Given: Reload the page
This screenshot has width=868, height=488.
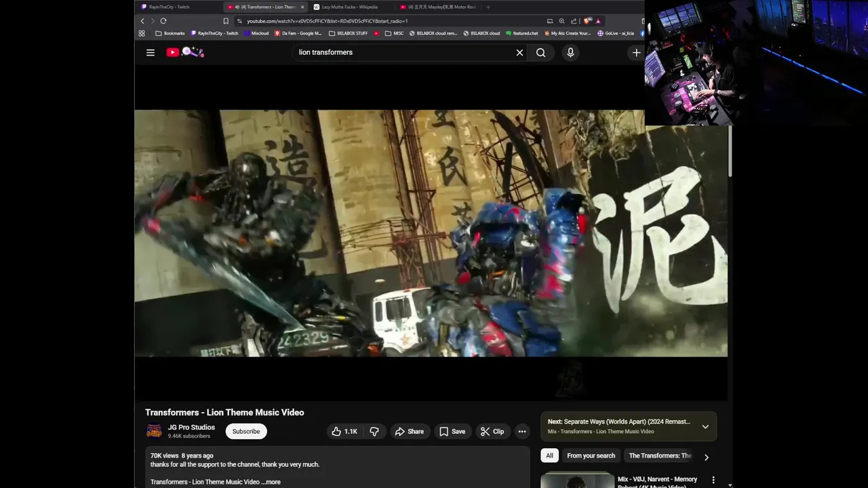Looking at the screenshot, I should [x=163, y=21].
